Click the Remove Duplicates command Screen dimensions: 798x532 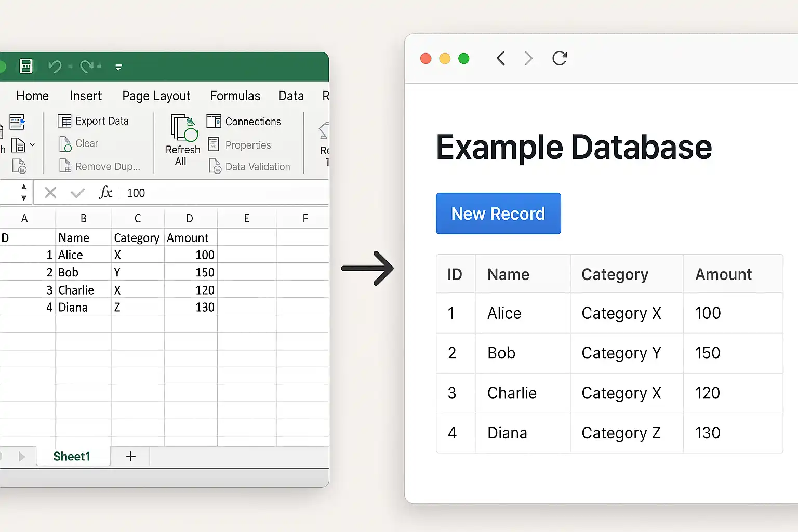(100, 166)
